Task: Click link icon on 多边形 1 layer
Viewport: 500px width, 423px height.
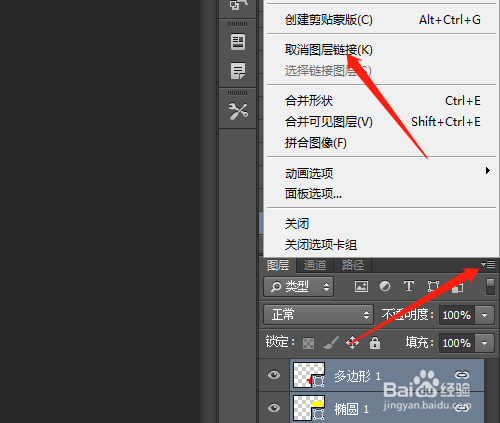Action: click(462, 375)
